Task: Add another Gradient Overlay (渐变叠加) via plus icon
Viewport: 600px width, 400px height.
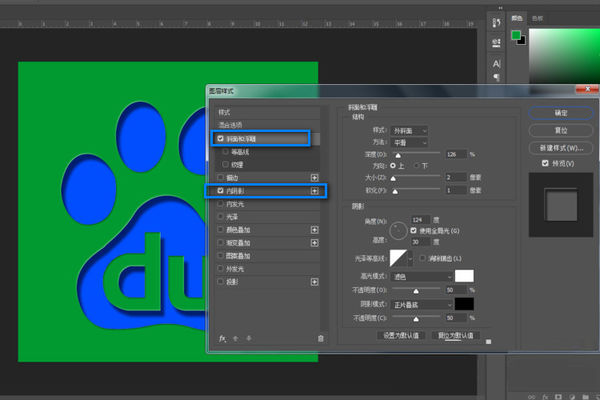Action: point(315,243)
